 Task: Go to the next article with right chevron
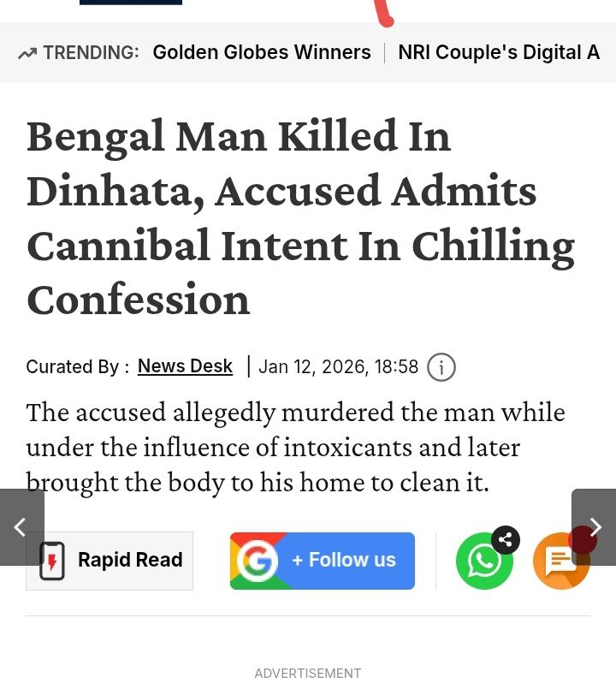pyautogui.click(x=595, y=527)
